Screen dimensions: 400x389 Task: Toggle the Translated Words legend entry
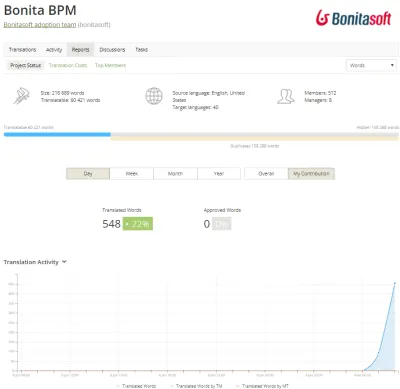[x=136, y=386]
